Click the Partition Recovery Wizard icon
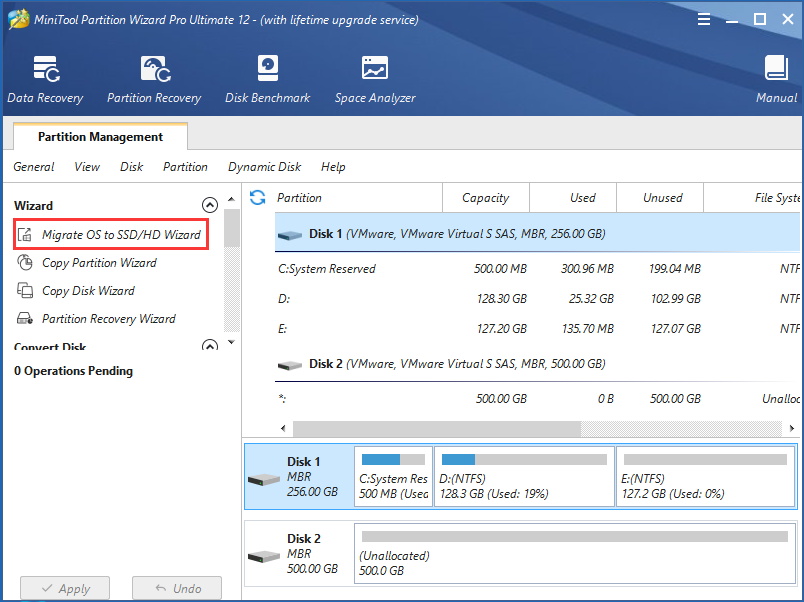This screenshot has height=602, width=804. coord(25,318)
